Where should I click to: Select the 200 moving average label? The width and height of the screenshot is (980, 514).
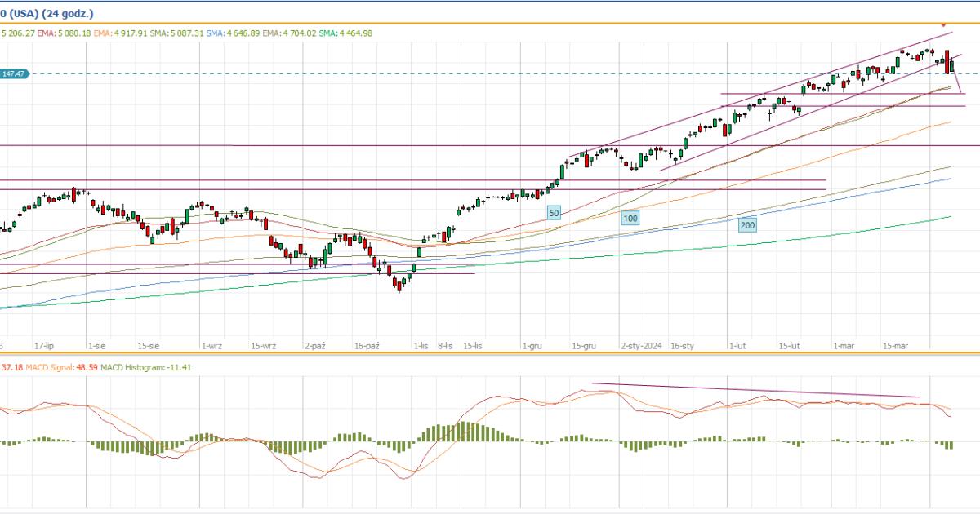747,224
